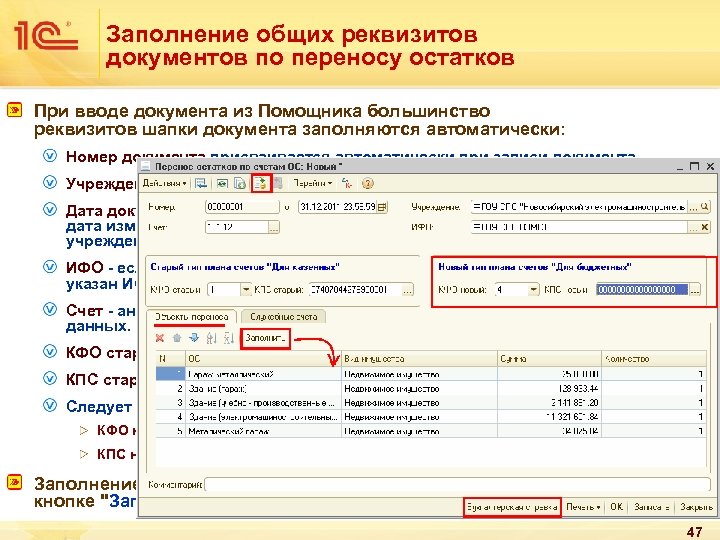Minimize the Перенос остатков window

pyautogui.click(x=680, y=166)
